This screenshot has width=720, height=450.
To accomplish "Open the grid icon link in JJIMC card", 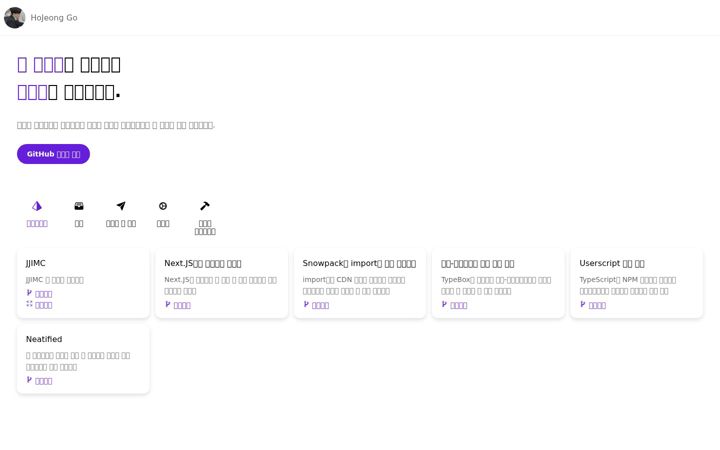I will (x=39, y=304).
